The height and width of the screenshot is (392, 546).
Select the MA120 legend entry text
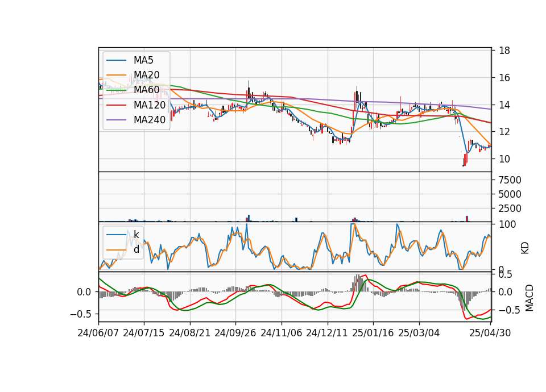pyautogui.click(x=150, y=105)
